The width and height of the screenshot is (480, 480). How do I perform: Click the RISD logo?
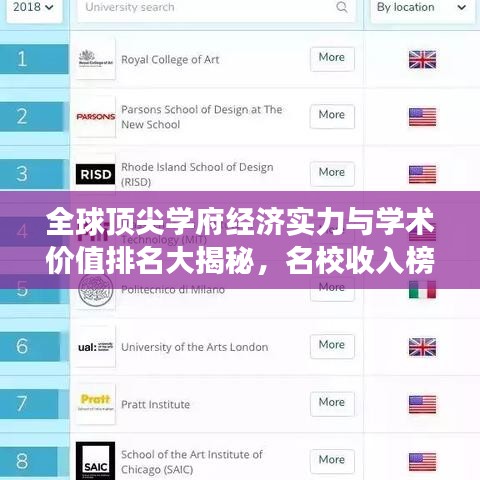[96, 174]
